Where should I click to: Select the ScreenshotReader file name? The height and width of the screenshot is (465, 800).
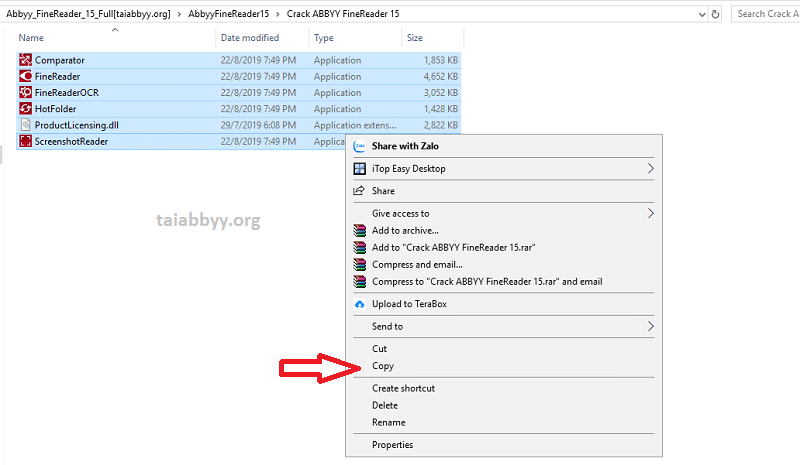coord(71,142)
